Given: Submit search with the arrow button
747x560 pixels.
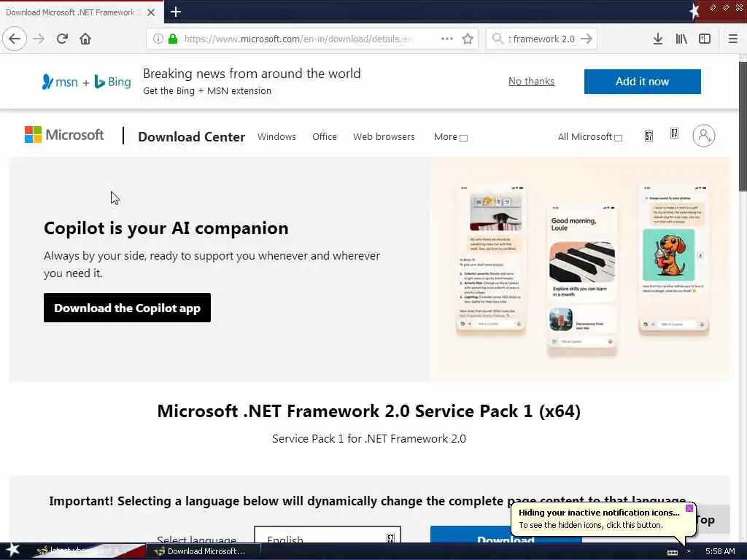Looking at the screenshot, I should 587,39.
